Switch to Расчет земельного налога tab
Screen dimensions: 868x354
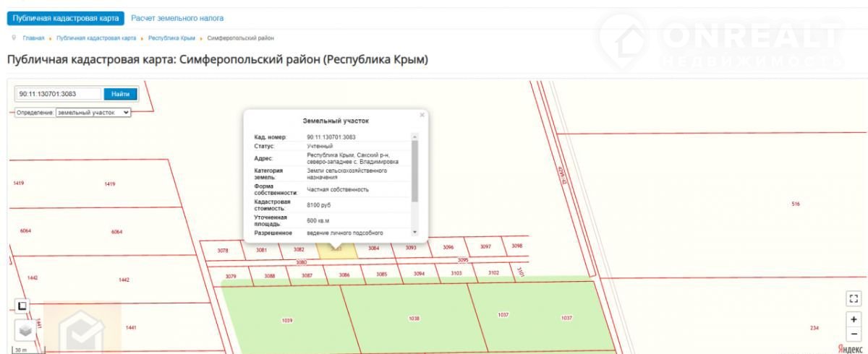177,17
